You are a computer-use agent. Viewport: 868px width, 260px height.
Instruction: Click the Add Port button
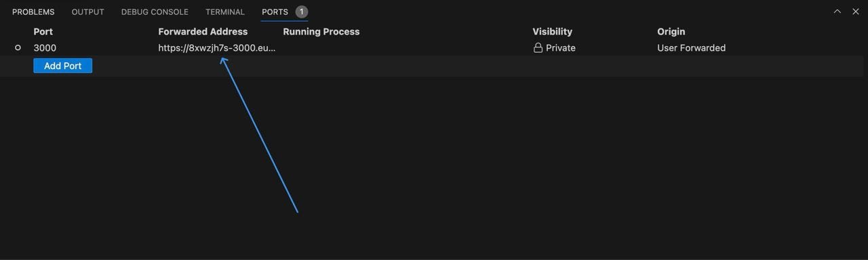pos(62,66)
